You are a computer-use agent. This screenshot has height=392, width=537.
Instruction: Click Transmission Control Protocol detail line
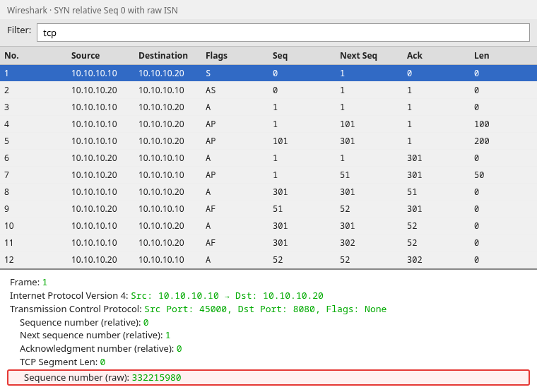coord(198,309)
